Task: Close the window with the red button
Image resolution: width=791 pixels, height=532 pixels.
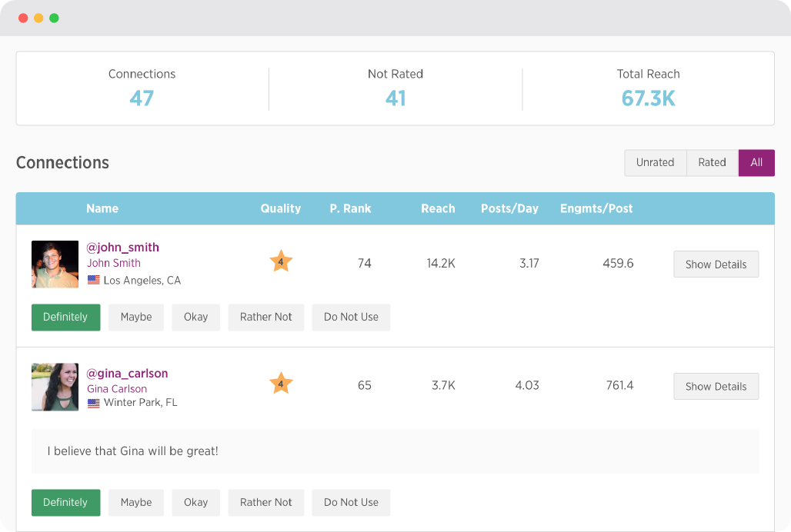Action: pos(23,18)
